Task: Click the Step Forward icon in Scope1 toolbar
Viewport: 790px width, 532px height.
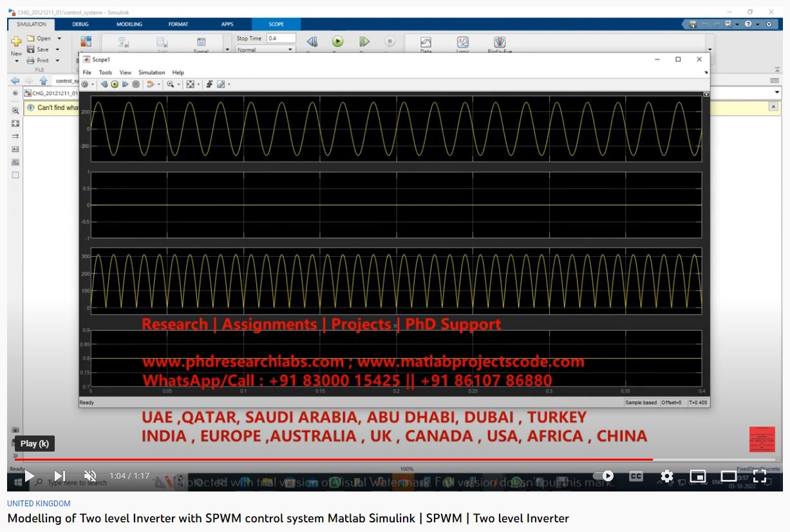Action: click(125, 84)
